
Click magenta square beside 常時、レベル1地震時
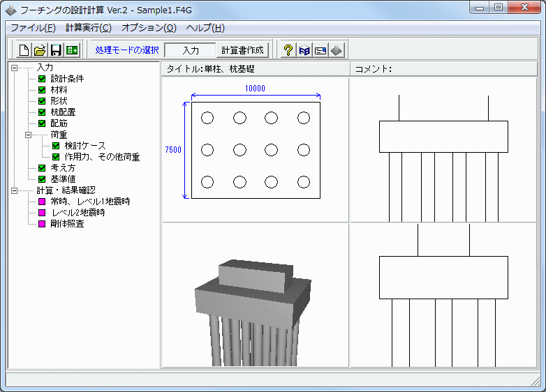pos(42,202)
